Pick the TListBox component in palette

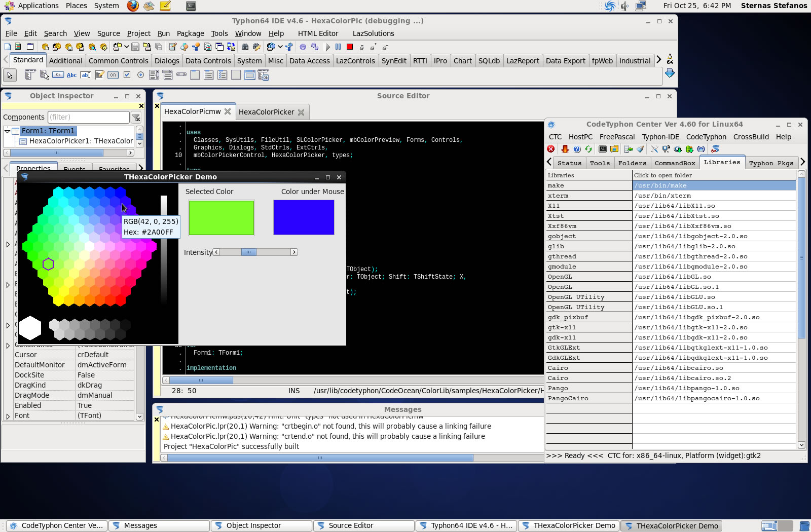point(154,75)
